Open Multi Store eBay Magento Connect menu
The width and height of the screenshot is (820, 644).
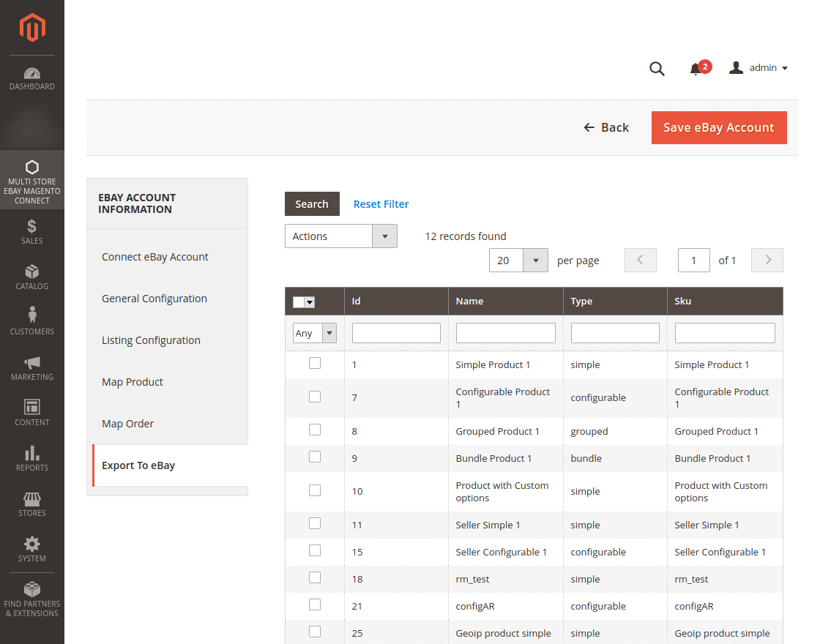(x=32, y=180)
